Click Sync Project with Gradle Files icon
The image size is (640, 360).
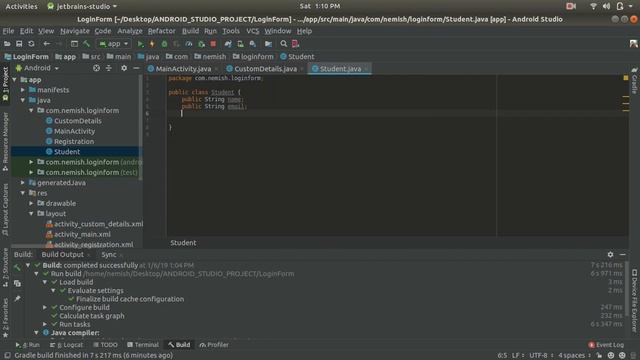pos(228,44)
